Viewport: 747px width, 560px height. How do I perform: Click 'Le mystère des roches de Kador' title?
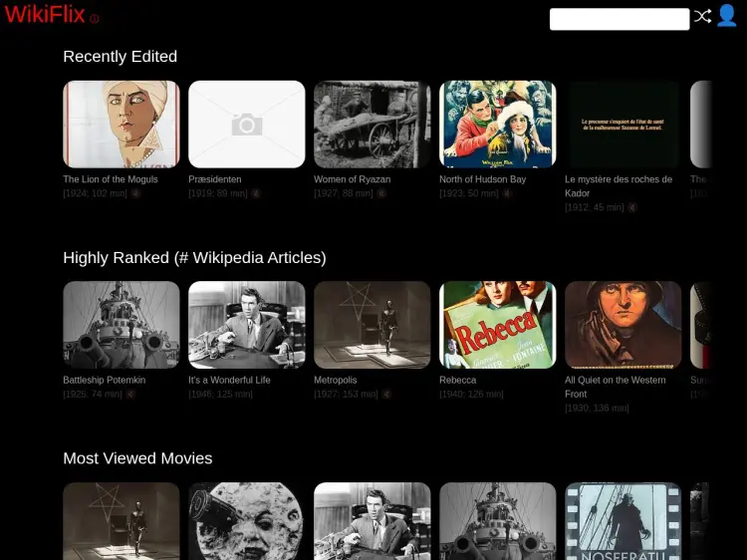pos(619,186)
